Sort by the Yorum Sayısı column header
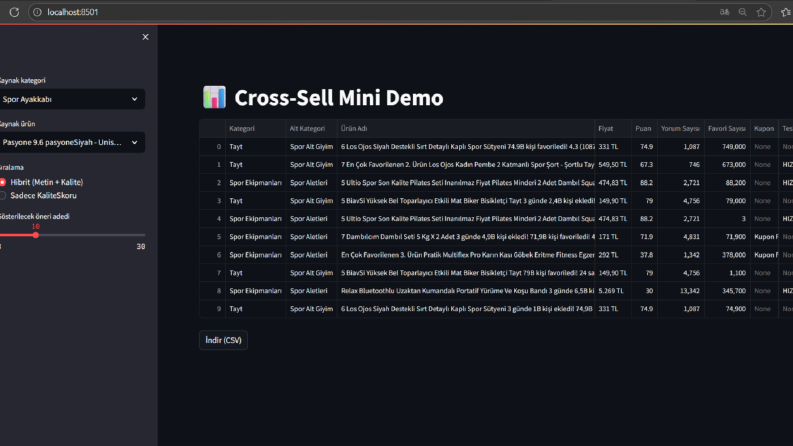This screenshot has height=446, width=793. (x=680, y=128)
